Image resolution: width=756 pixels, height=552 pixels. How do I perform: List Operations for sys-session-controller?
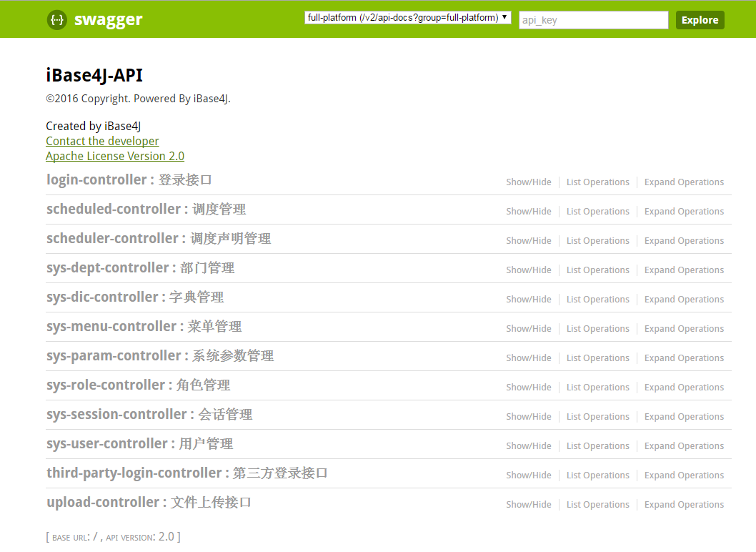click(598, 416)
